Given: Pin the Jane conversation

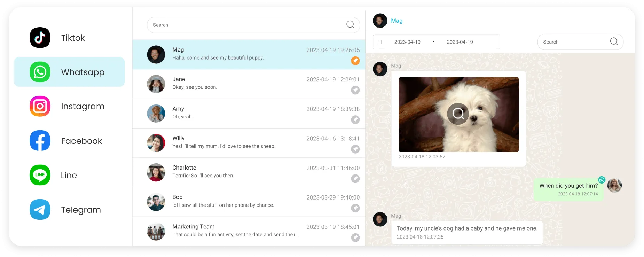Looking at the screenshot, I should point(355,90).
